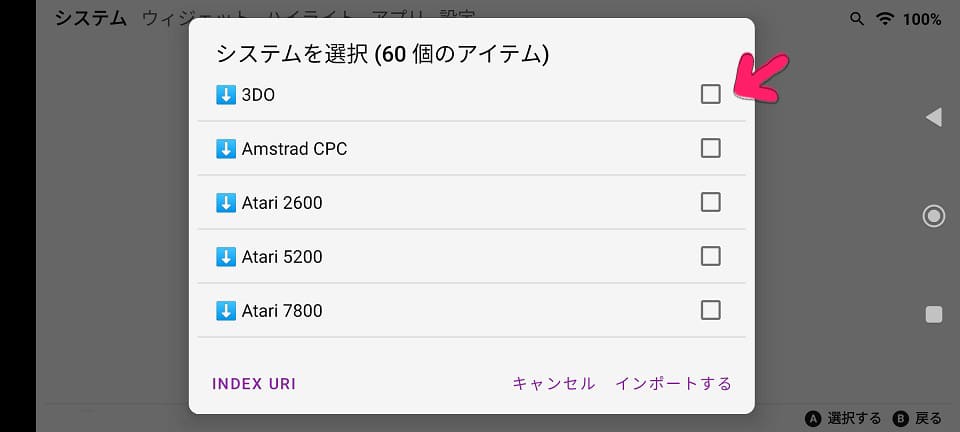Tap the Wi-Fi status icon
The image size is (960, 432).
pyautogui.click(x=885, y=19)
